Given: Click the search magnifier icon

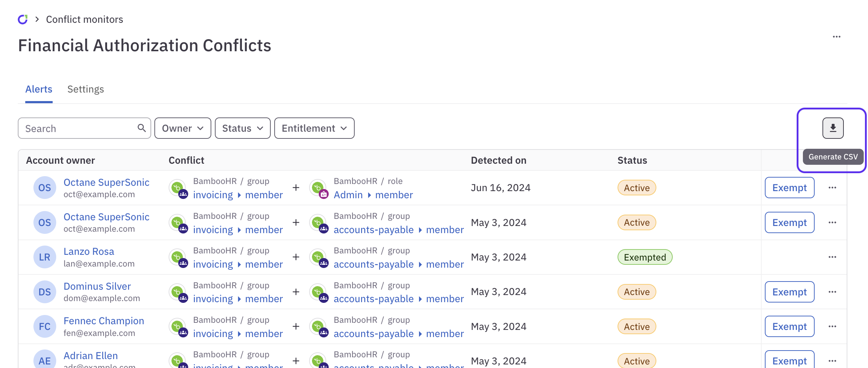Looking at the screenshot, I should pyautogui.click(x=141, y=127).
